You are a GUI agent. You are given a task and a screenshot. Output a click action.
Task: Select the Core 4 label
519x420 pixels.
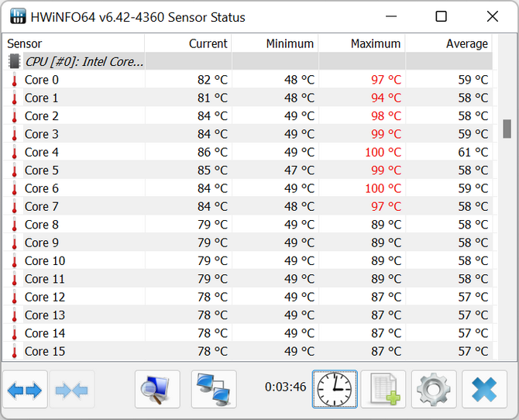point(42,153)
